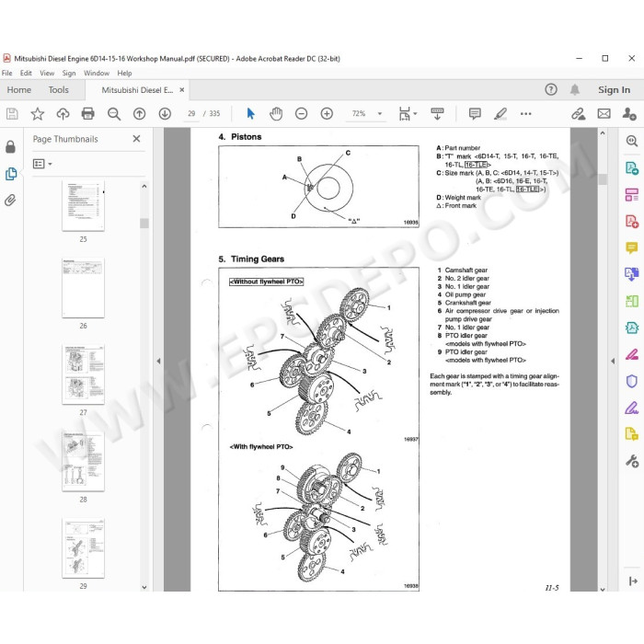Open the Redact tool icon
Screen dimensions: 644x644
[x=632, y=354]
